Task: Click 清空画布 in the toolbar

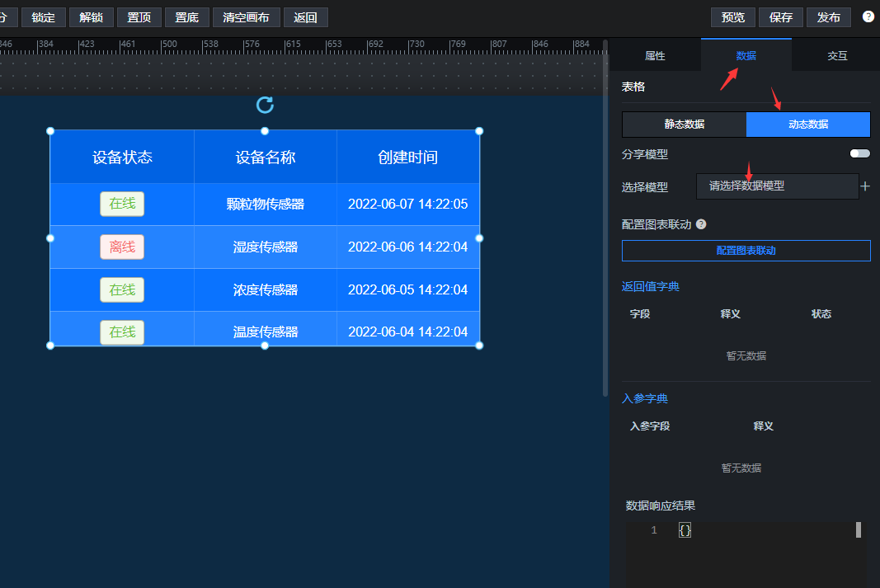Action: coord(246,17)
